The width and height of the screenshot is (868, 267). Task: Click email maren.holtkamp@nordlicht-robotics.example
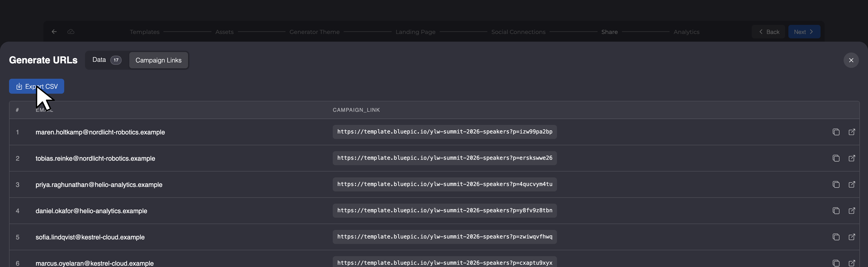pyautogui.click(x=100, y=132)
